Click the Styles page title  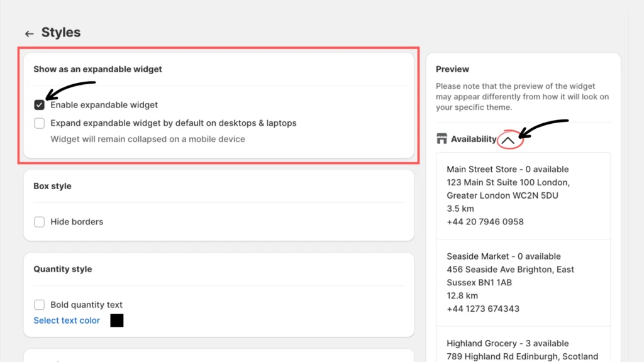[x=61, y=33]
